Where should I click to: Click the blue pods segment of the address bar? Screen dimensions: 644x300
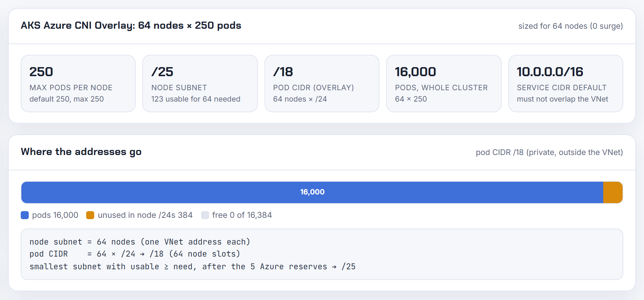(x=312, y=192)
